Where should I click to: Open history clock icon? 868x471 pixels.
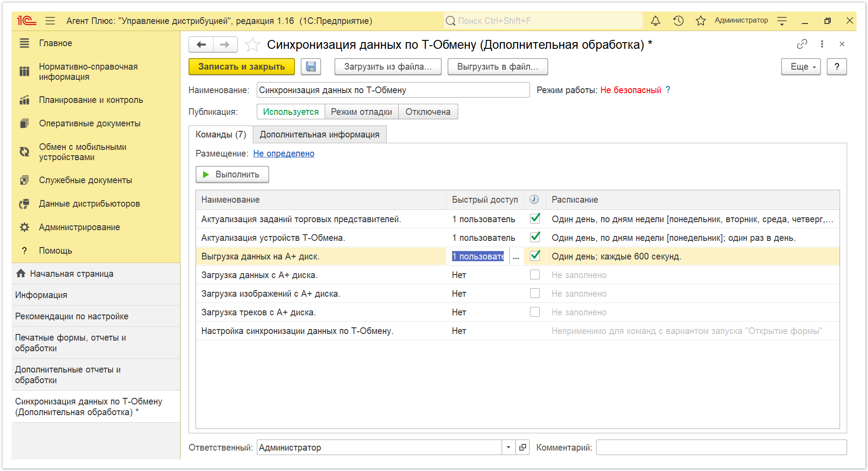tap(678, 21)
